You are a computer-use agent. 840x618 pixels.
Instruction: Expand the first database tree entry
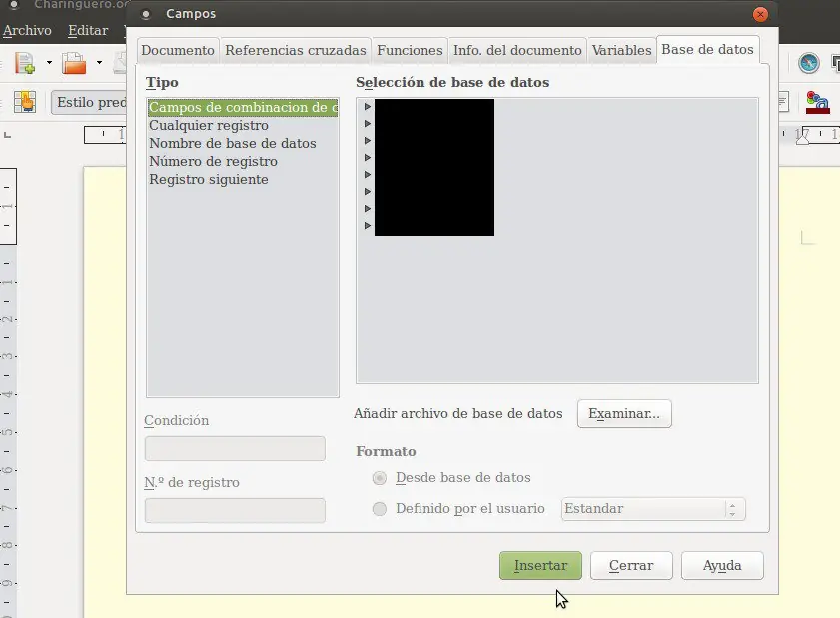(368, 107)
